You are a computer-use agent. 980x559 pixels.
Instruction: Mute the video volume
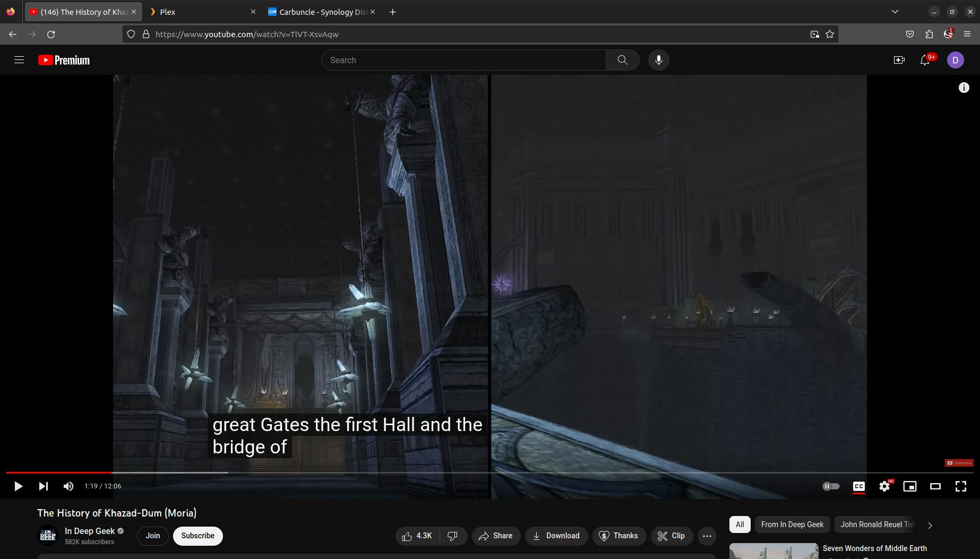click(x=68, y=486)
